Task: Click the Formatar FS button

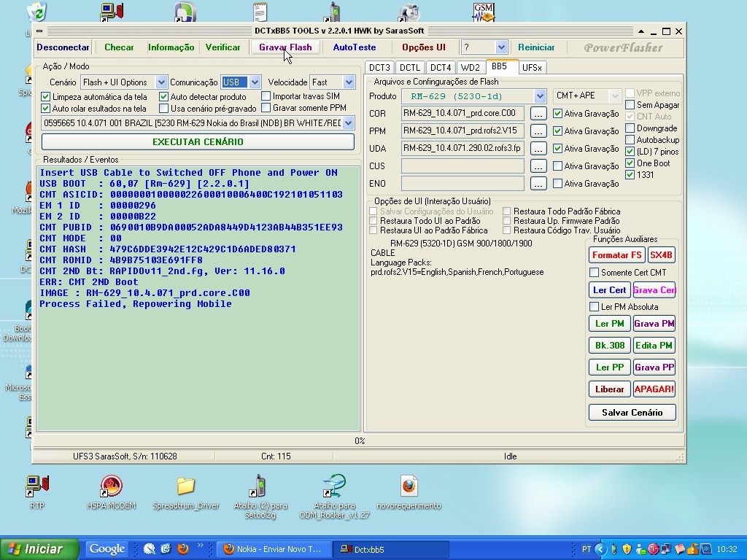Action: coord(617,254)
